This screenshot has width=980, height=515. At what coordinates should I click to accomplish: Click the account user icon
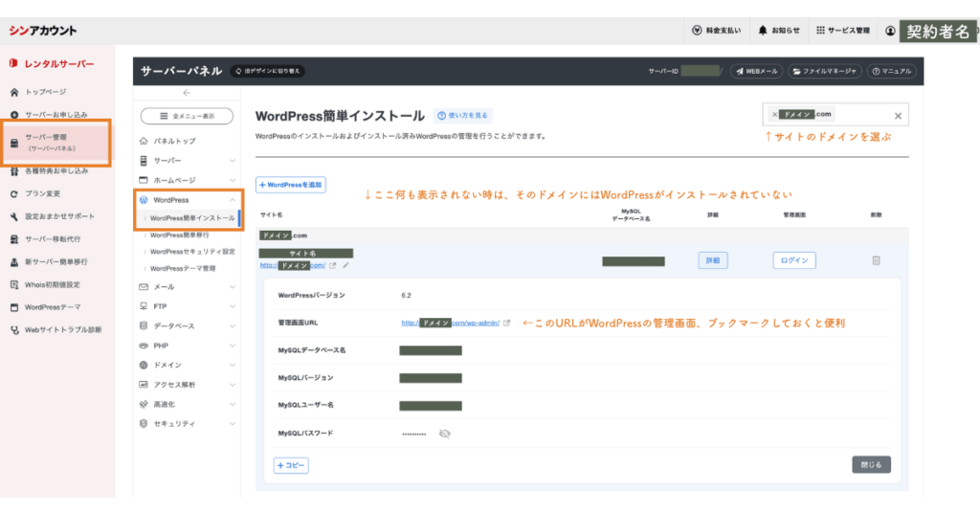tap(890, 31)
